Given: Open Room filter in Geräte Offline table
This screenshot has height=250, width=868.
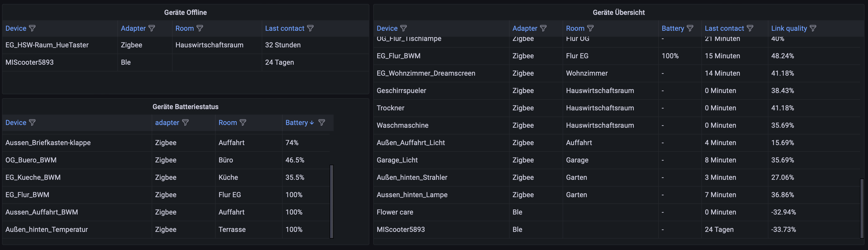Looking at the screenshot, I should (x=200, y=28).
